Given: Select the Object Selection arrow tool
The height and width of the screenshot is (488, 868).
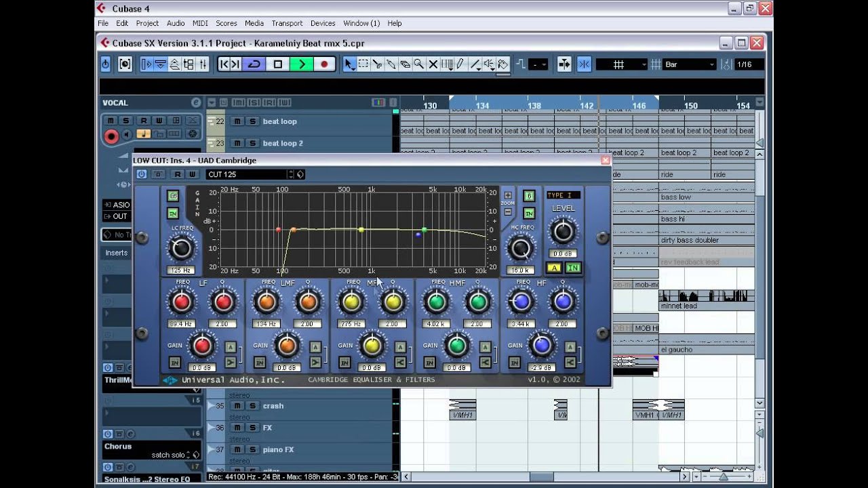Looking at the screenshot, I should (349, 64).
